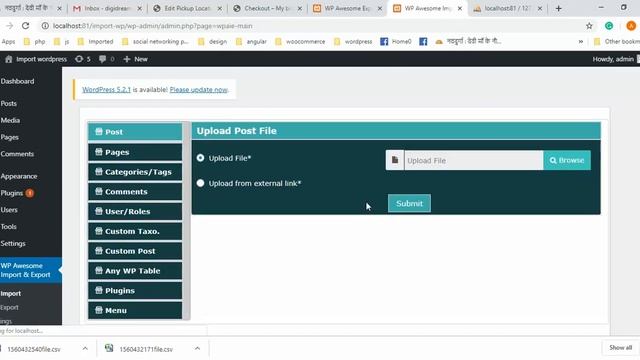The height and width of the screenshot is (360, 640).
Task: Open the php bookmarks folder
Action: (35, 42)
